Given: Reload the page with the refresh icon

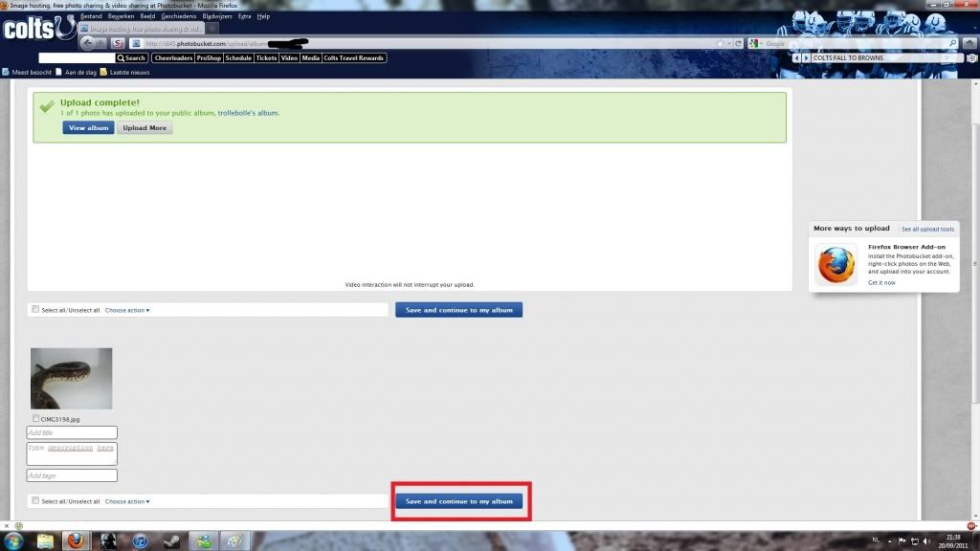Looking at the screenshot, I should click(738, 44).
